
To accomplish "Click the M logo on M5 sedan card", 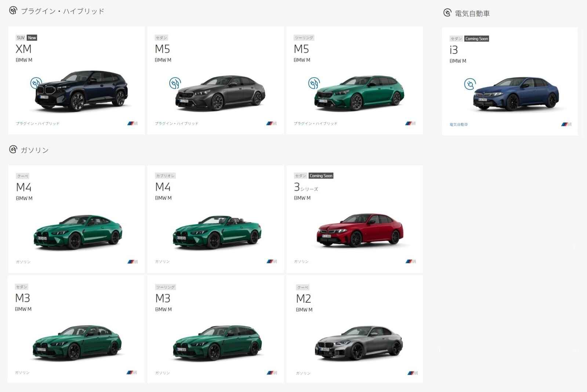I will tap(272, 124).
